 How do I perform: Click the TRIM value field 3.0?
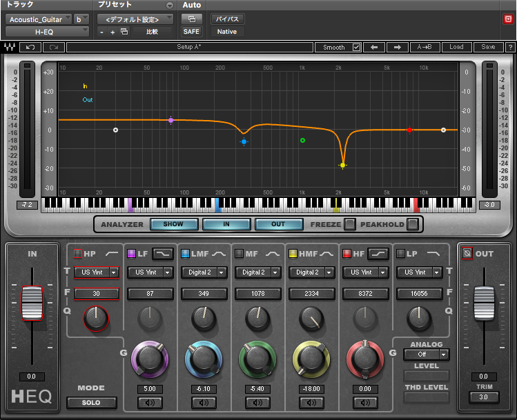click(x=484, y=397)
